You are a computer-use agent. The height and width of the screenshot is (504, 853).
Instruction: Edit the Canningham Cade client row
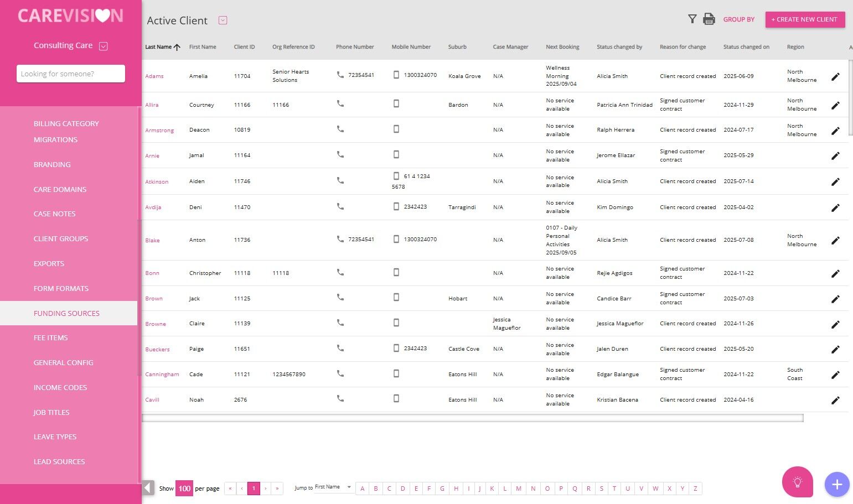click(x=835, y=375)
